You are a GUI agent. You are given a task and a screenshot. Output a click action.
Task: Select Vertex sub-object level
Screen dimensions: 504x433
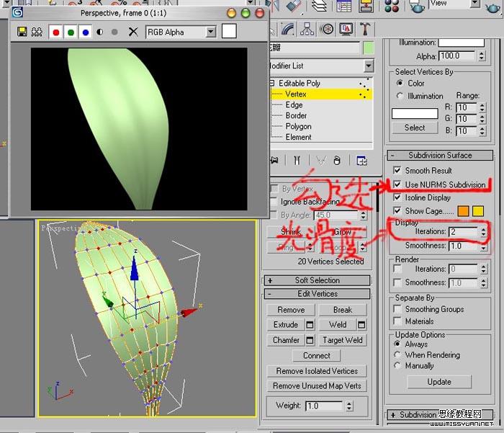pyautogui.click(x=296, y=94)
